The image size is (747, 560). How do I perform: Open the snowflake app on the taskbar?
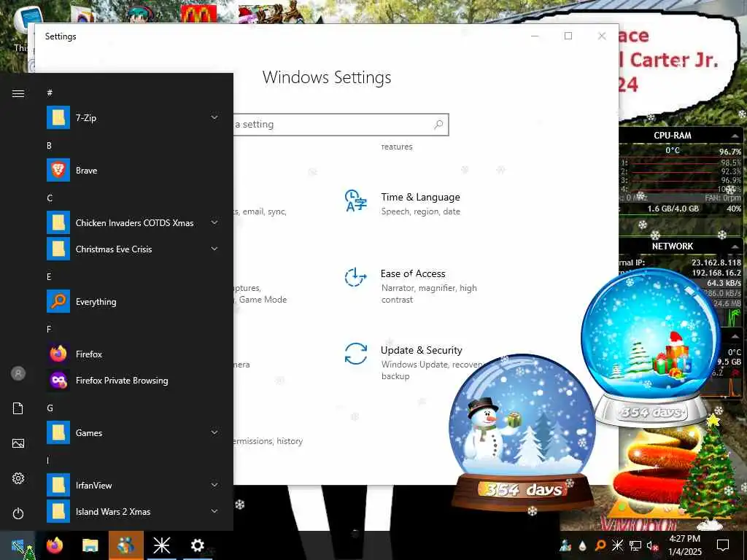coord(161,545)
